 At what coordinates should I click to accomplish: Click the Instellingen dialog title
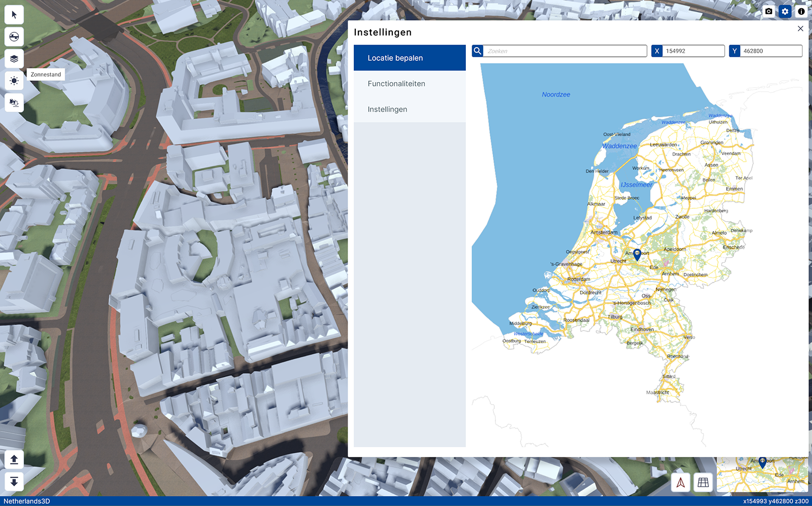tap(383, 32)
